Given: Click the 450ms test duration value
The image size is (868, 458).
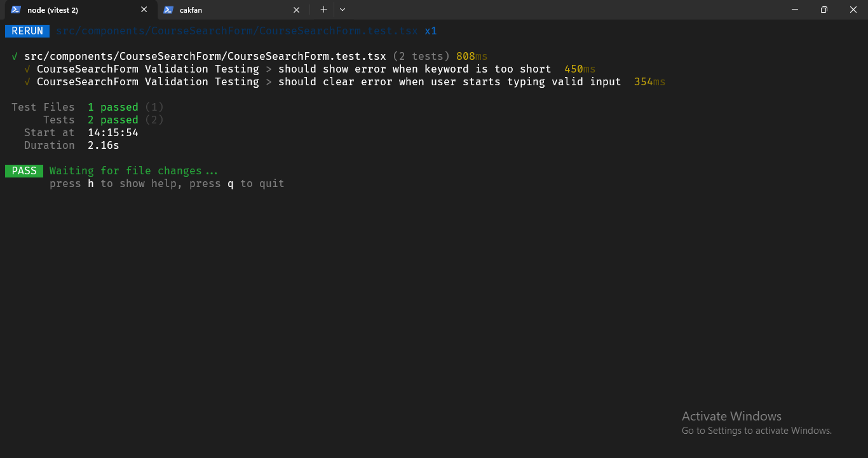Looking at the screenshot, I should [x=580, y=69].
